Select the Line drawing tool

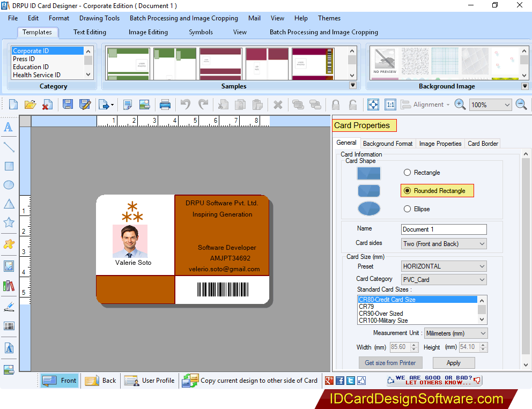point(8,147)
